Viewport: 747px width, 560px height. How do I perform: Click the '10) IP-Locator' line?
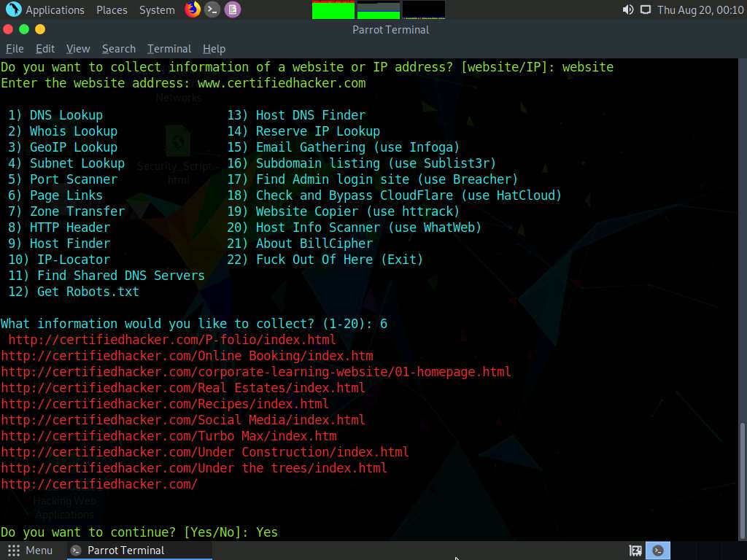59,260
